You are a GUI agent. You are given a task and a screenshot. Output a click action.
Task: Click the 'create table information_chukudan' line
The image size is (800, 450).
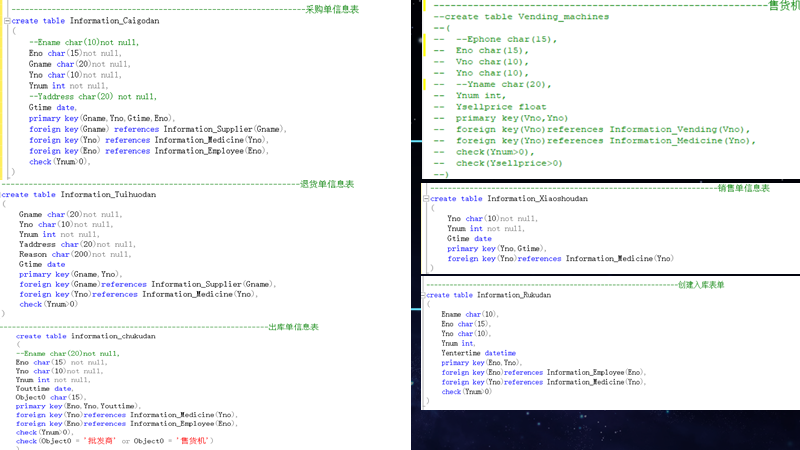[86, 336]
